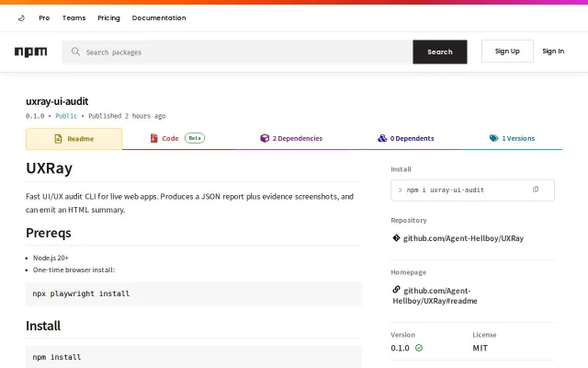Click the homepage chain link icon
Image resolution: width=588 pixels, height=368 pixels.
396,289
